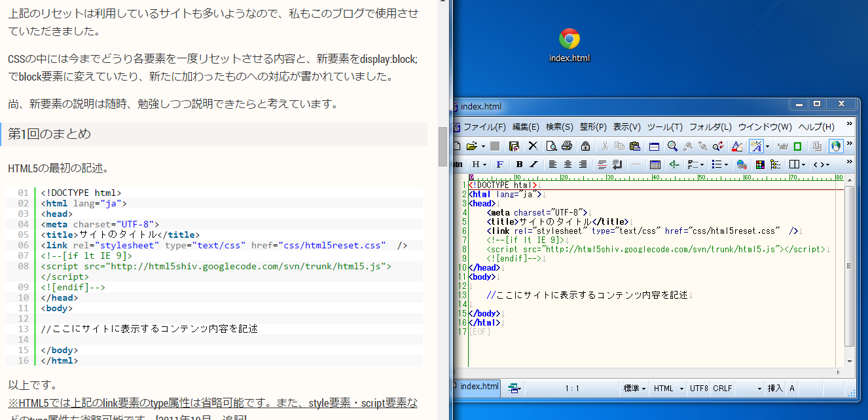This screenshot has width=868, height=420.
Task: Expand the keyword highlight dropdown arrow
Action: click(x=767, y=146)
